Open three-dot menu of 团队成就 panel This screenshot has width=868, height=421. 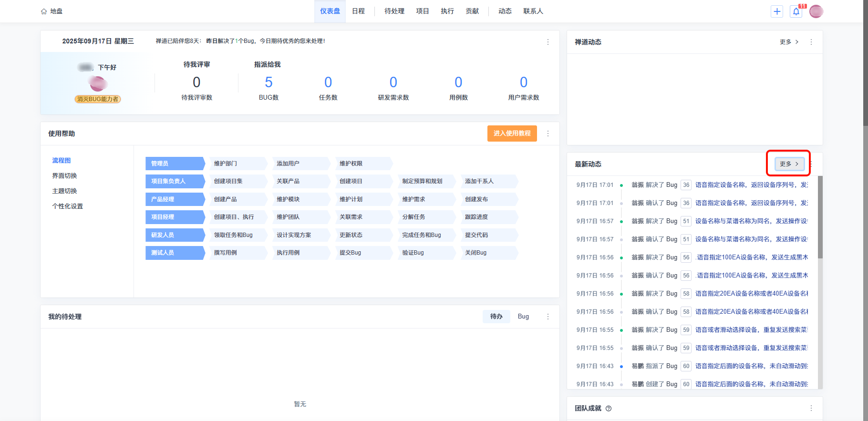(811, 408)
